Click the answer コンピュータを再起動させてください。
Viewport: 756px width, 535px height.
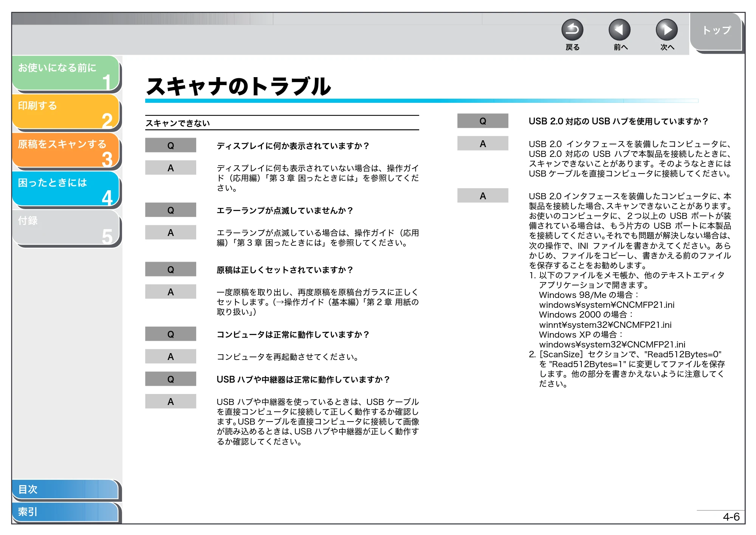tap(288, 357)
